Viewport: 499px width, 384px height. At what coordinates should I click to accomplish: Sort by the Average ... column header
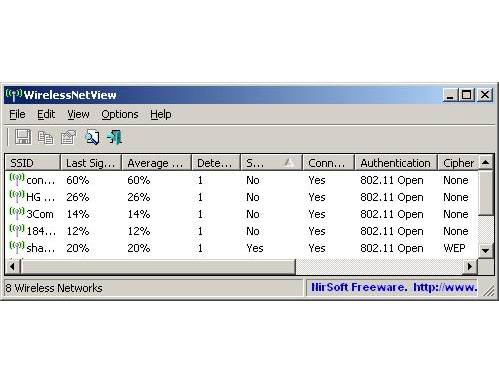(156, 163)
